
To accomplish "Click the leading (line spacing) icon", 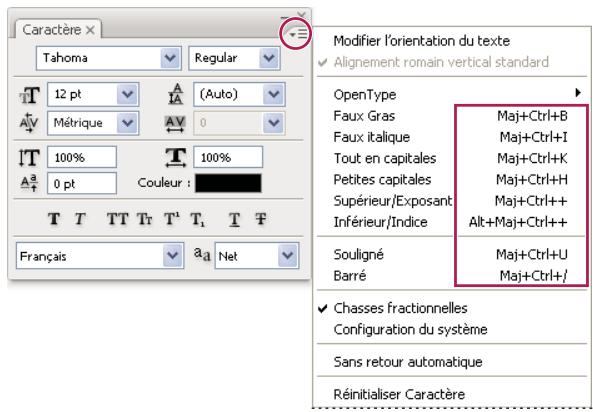I will (x=176, y=95).
